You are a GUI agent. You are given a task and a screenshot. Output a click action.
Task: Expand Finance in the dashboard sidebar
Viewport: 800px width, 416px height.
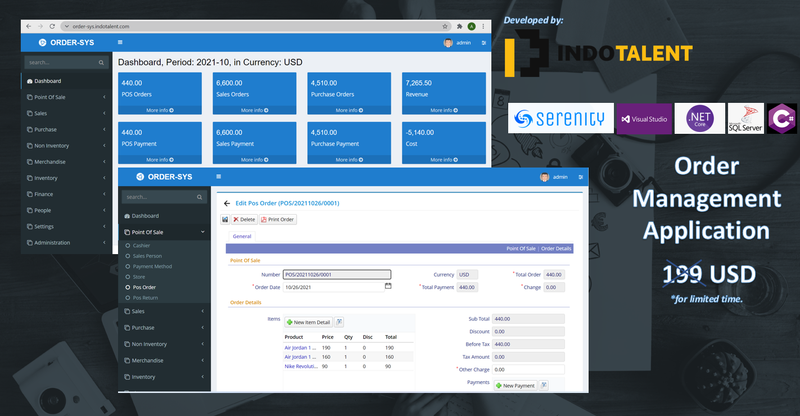point(66,194)
